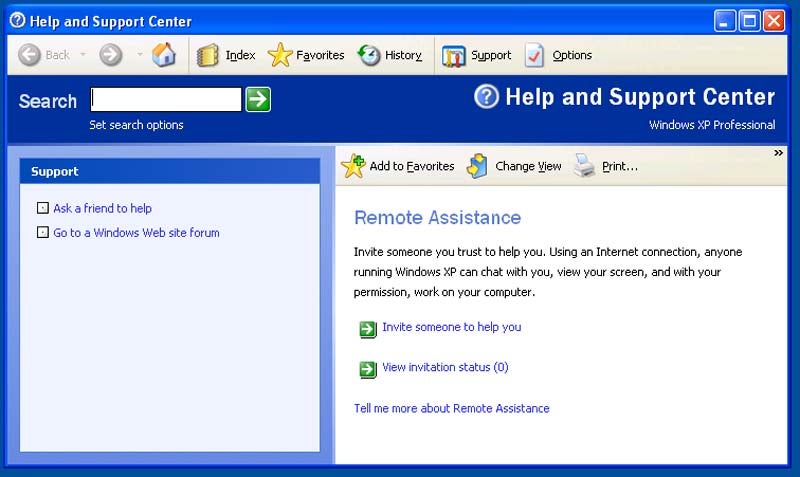Focus the Search text field

pyautogui.click(x=166, y=99)
